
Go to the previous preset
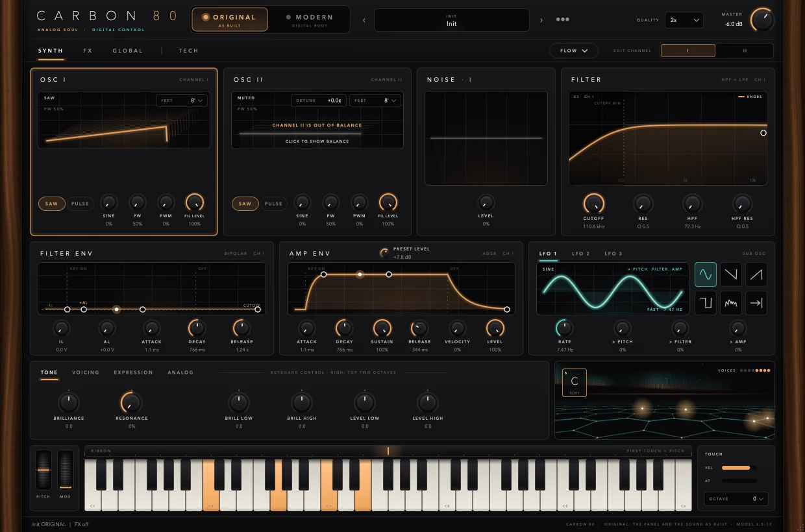coord(364,20)
